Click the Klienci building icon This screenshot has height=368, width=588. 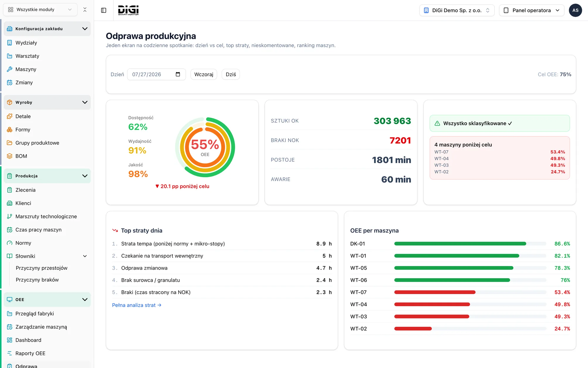pos(10,203)
